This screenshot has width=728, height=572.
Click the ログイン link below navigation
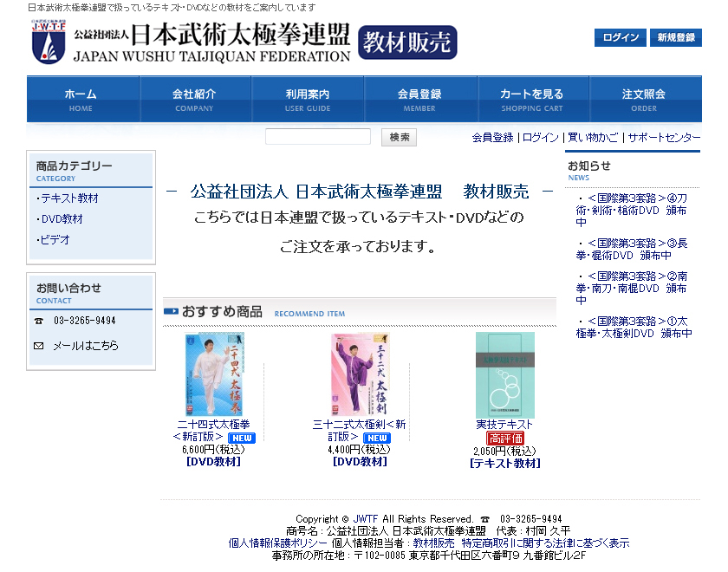tap(541, 138)
